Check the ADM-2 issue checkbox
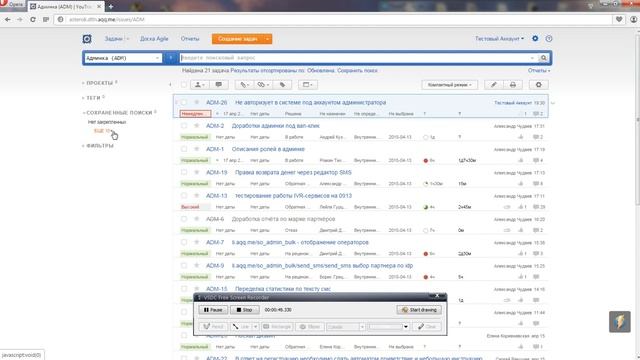 184,125
